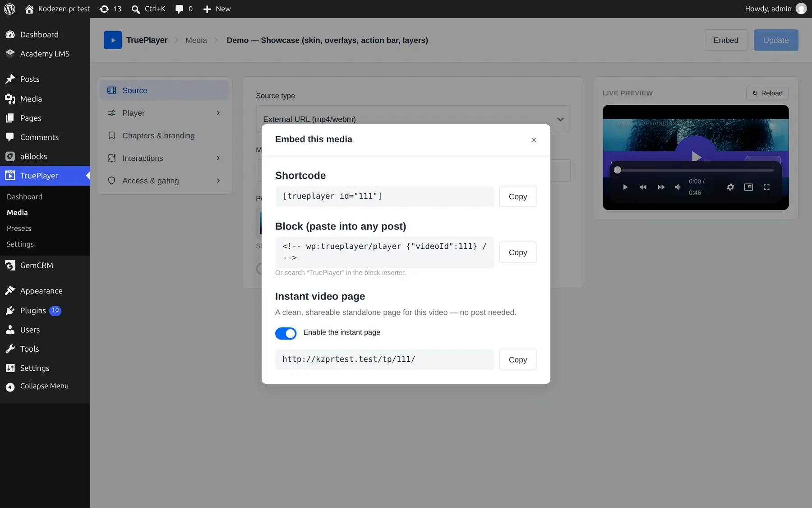Open the WordPress logo menu
Viewport: 812px width, 508px height.
click(x=9, y=9)
